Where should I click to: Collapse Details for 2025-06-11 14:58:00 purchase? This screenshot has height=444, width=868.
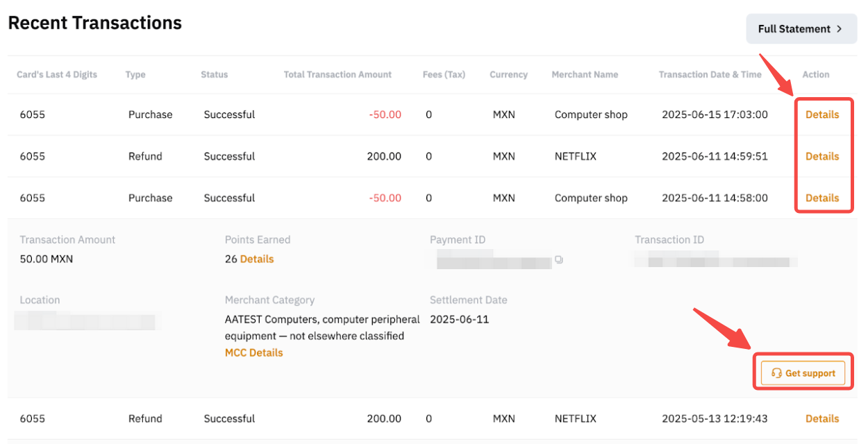822,198
